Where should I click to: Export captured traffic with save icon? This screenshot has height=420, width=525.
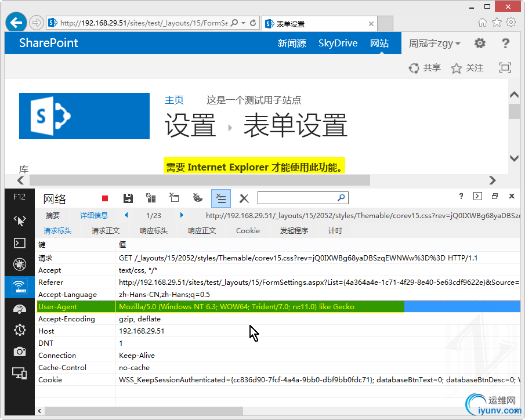tap(128, 198)
